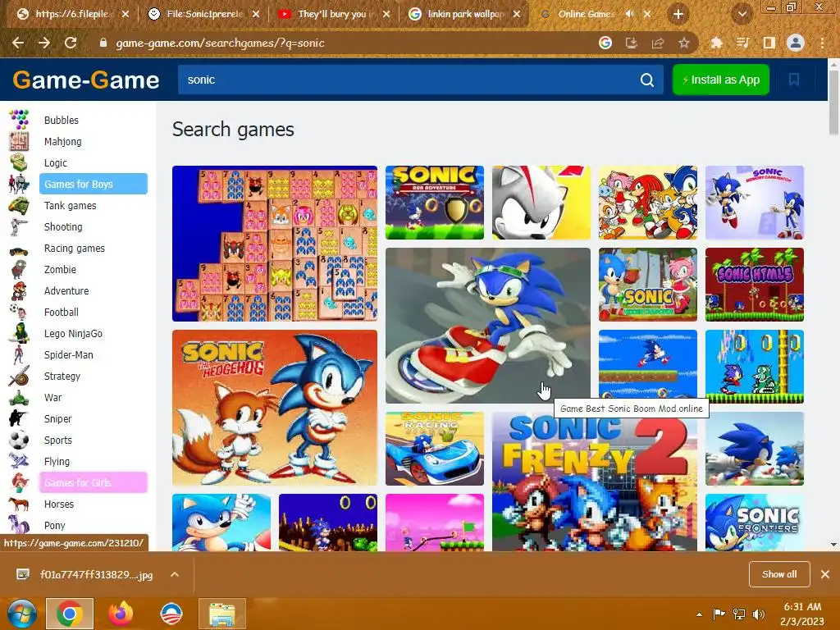840x630 pixels.
Task: Click the Bubbles category icon
Action: [19, 120]
